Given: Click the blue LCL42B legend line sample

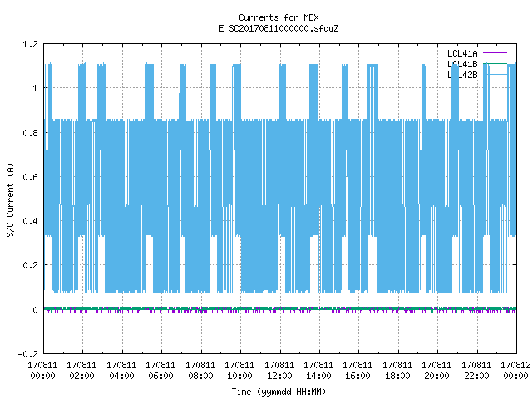Looking at the screenshot, I should tap(495, 74).
